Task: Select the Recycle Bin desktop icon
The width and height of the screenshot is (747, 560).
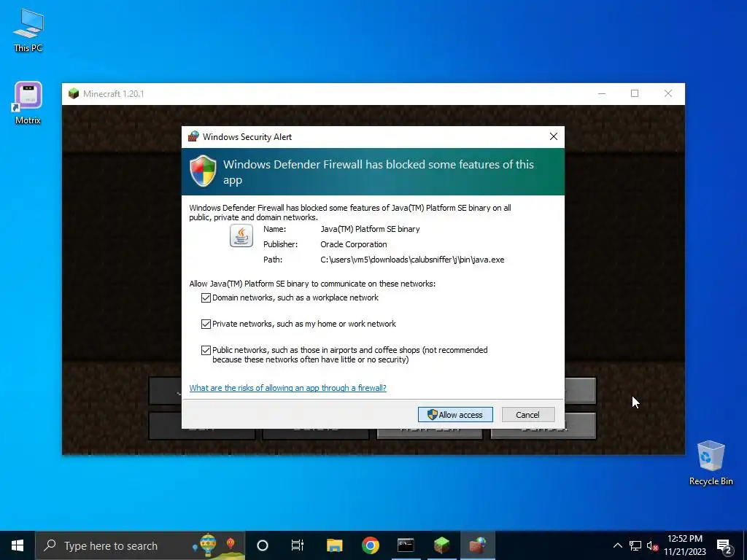Action: point(711,463)
